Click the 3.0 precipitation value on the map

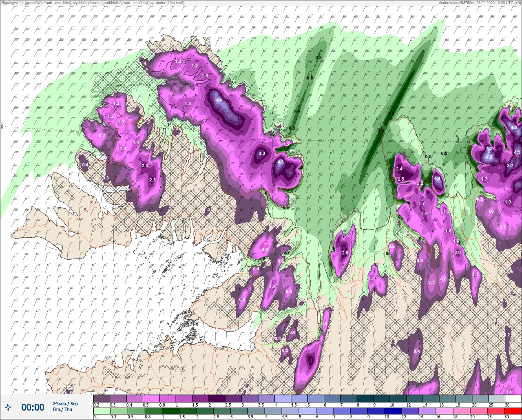coord(262,154)
